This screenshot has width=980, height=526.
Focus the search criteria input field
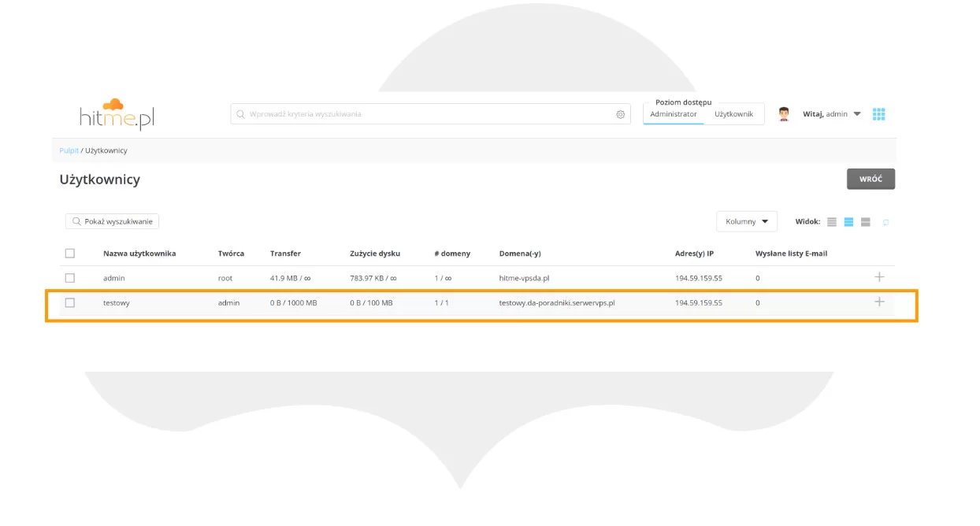pyautogui.click(x=430, y=114)
